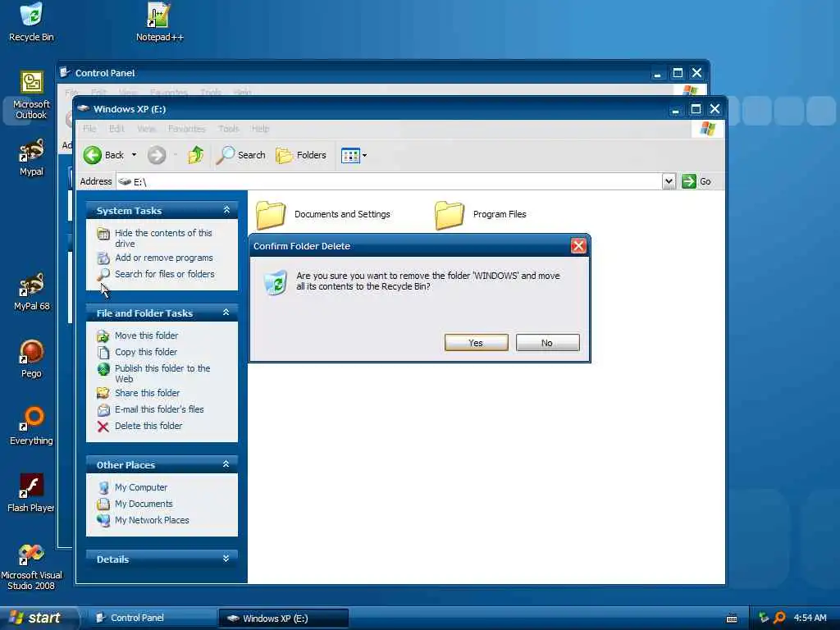Open My Documents from Other Places

[135, 504]
